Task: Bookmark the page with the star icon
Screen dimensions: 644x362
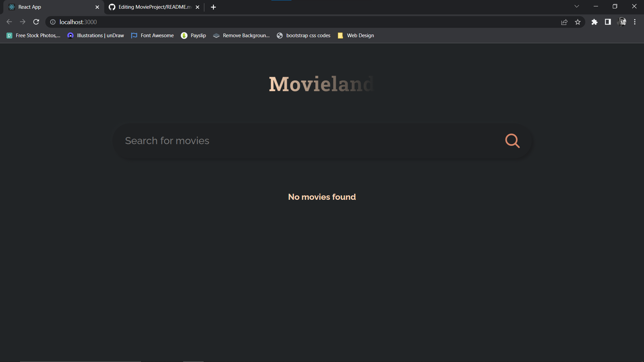Action: point(578,22)
